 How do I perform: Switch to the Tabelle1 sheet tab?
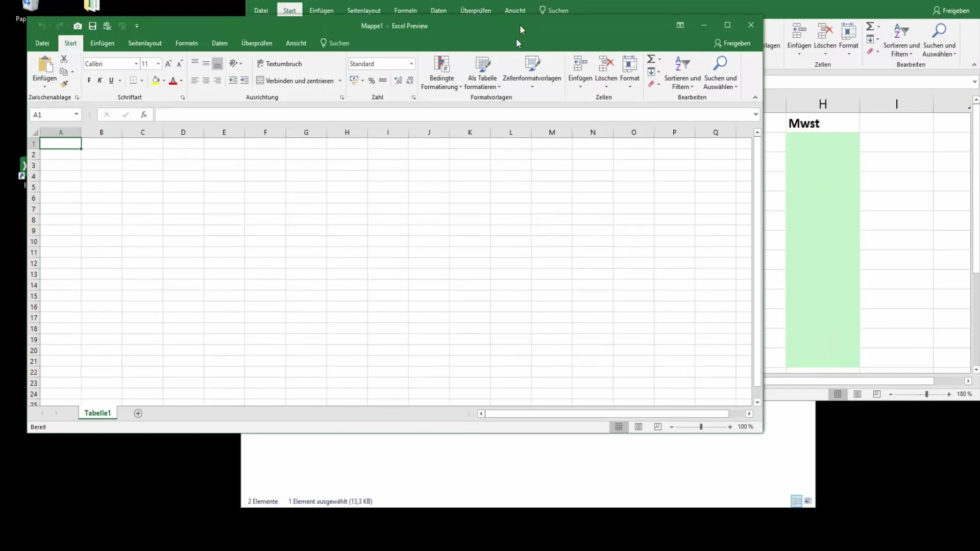click(x=97, y=413)
